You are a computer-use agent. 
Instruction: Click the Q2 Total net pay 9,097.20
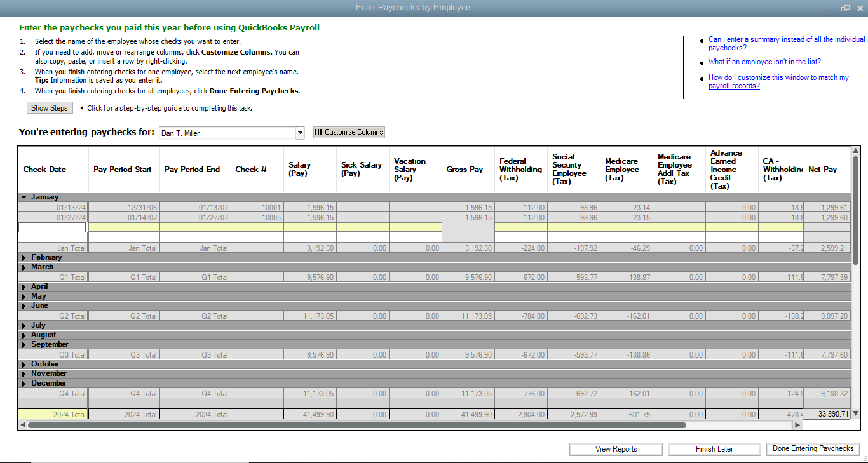tap(826, 316)
